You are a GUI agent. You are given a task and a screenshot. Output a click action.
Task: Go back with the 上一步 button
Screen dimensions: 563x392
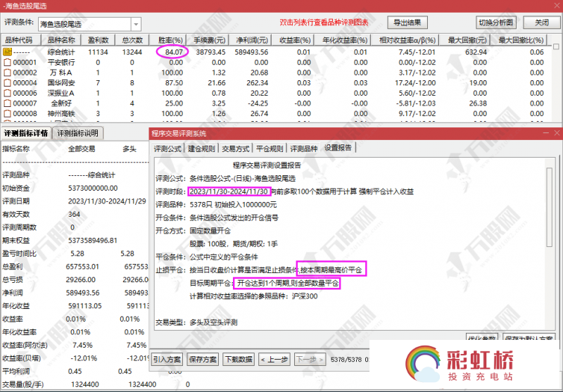[x=275, y=360]
